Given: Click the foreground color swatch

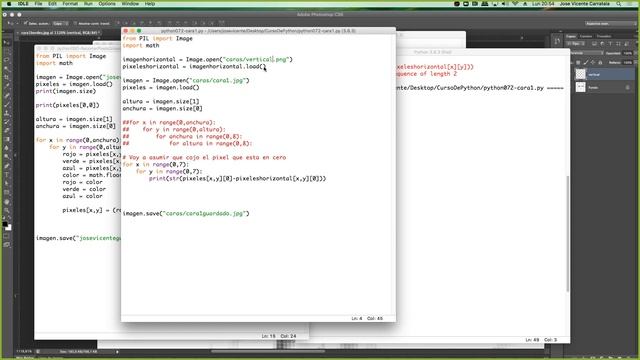Looking at the screenshot, I should tap(5, 224).
